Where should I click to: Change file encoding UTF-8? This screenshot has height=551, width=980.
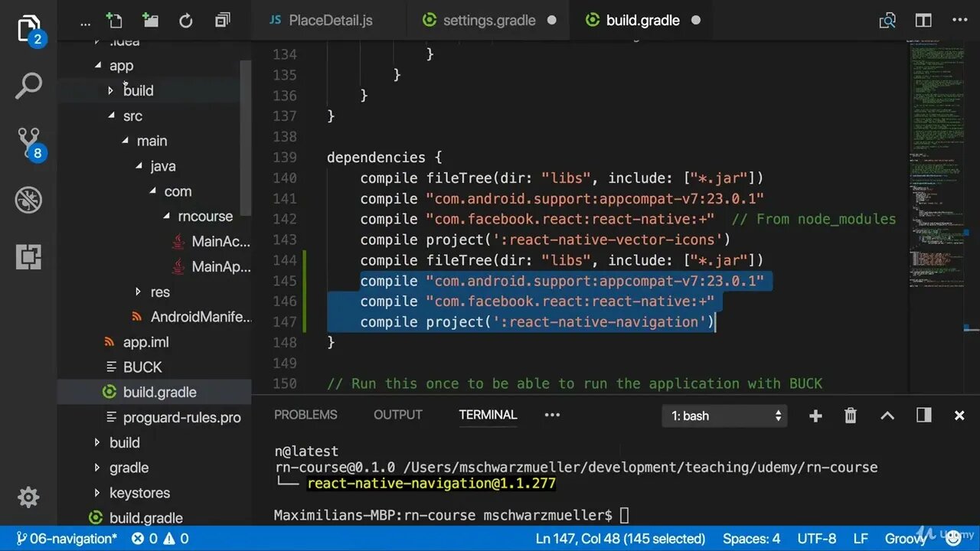pos(818,539)
